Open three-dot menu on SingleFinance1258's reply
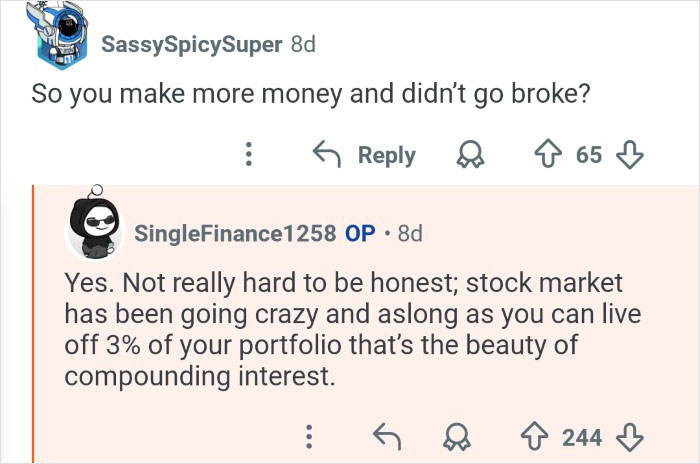This screenshot has height=464, width=700. coord(310,437)
